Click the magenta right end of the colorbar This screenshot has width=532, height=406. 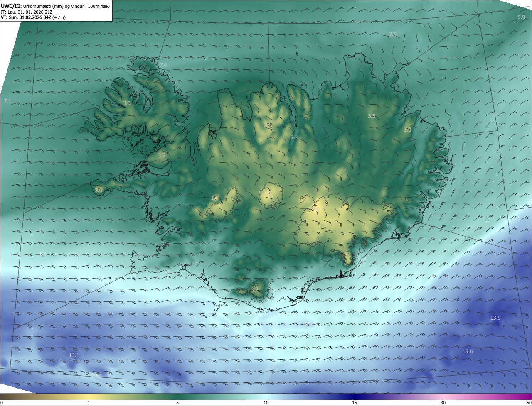click(x=515, y=396)
